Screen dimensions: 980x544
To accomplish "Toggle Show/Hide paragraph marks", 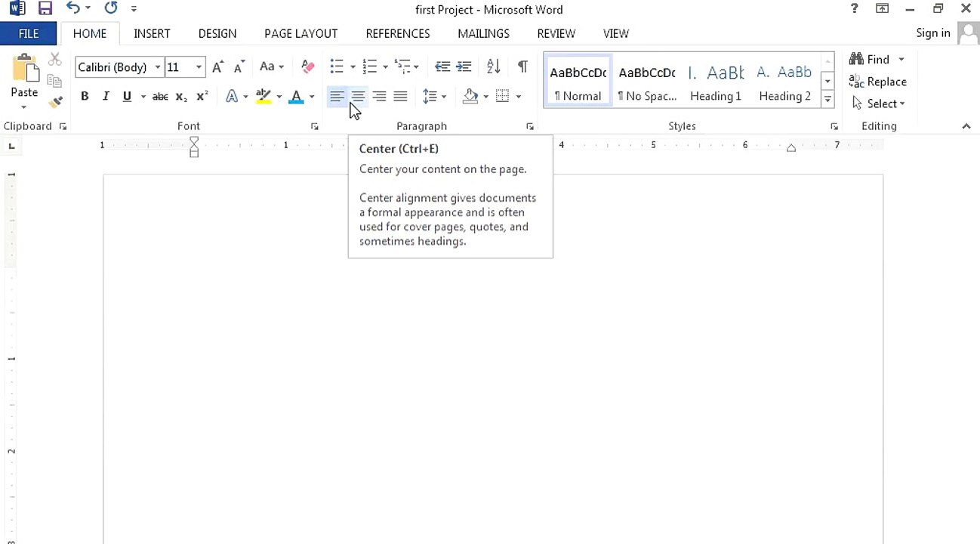I will click(522, 67).
